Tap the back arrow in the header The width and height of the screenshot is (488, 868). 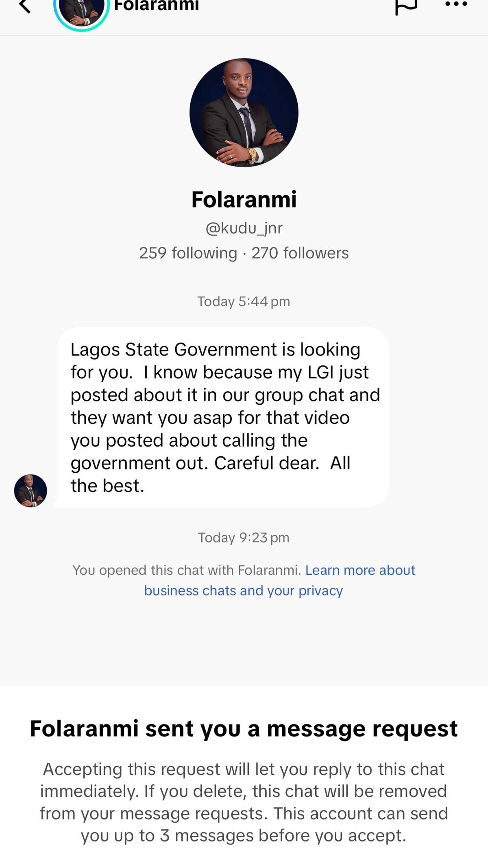(x=25, y=6)
